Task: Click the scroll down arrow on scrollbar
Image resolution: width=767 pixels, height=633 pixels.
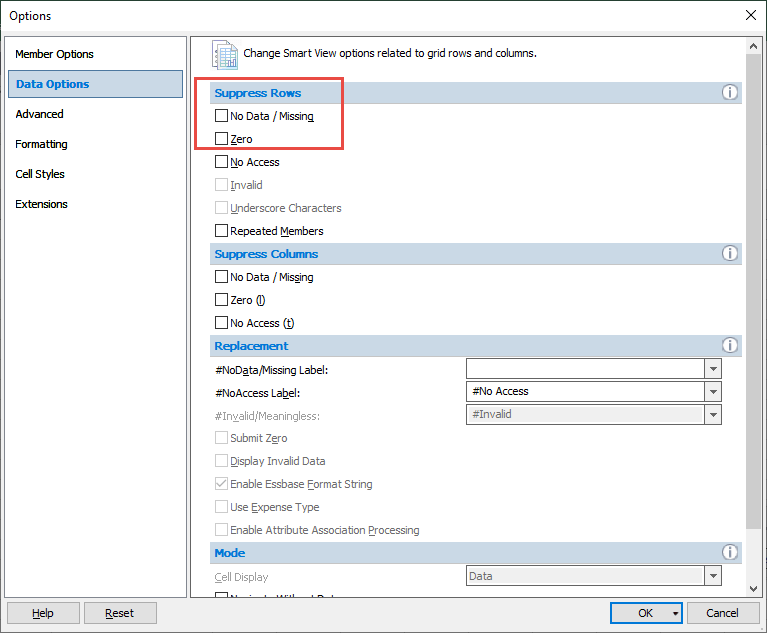Action: coord(753,590)
